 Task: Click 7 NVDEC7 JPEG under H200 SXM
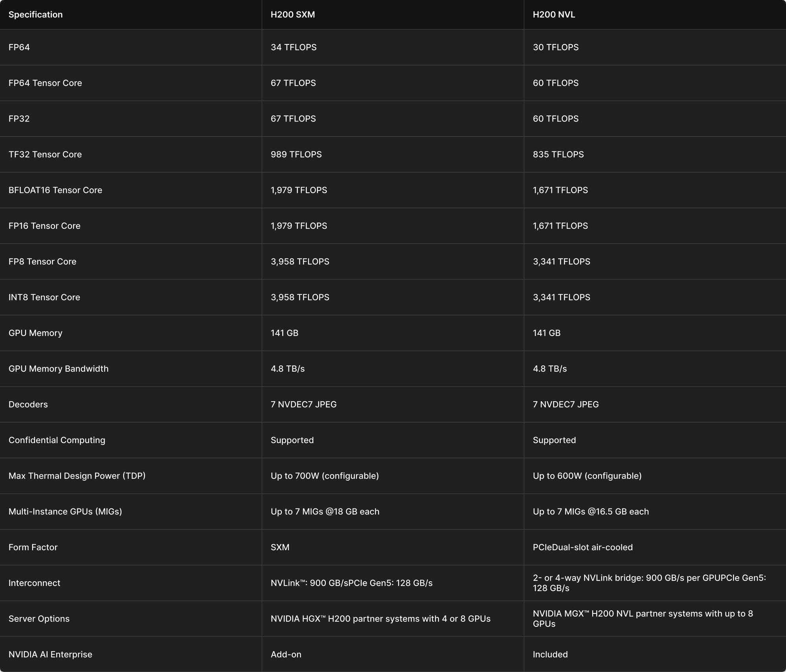point(304,404)
